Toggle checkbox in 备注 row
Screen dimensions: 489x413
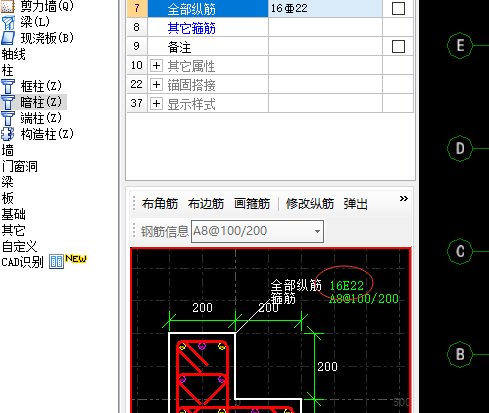click(398, 46)
